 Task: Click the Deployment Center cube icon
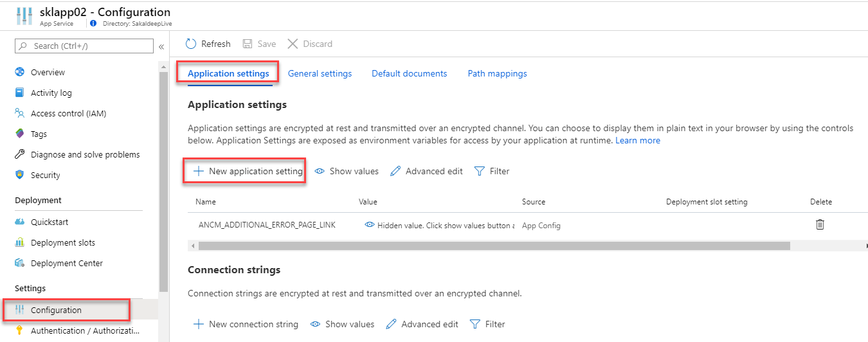[x=20, y=263]
